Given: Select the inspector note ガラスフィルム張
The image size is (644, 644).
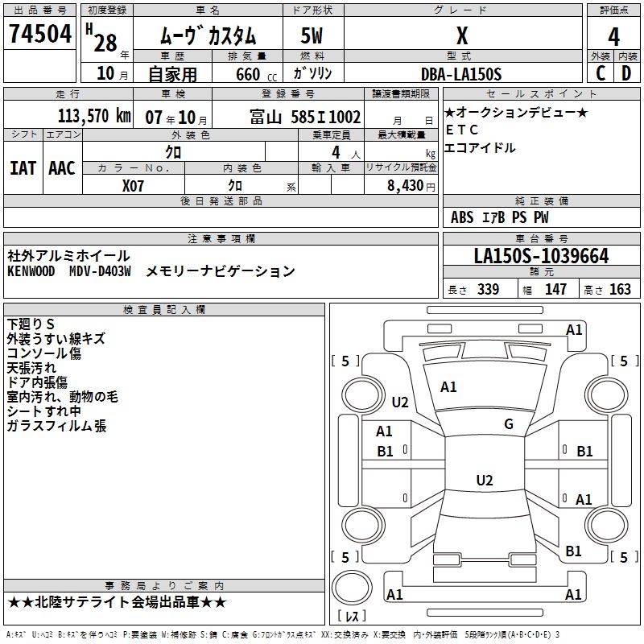Looking at the screenshot, I should 56,426.
